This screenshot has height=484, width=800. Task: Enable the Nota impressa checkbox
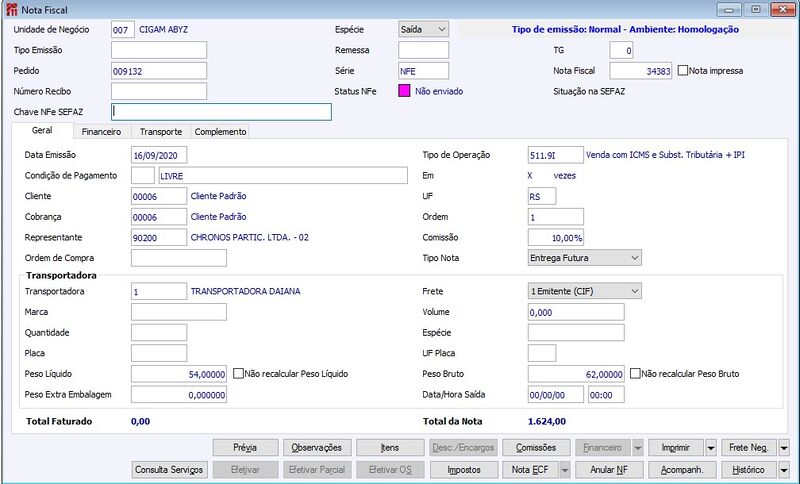tap(683, 71)
